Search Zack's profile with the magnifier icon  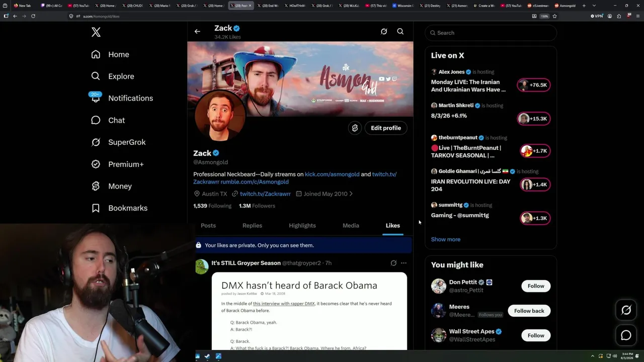[x=400, y=32]
